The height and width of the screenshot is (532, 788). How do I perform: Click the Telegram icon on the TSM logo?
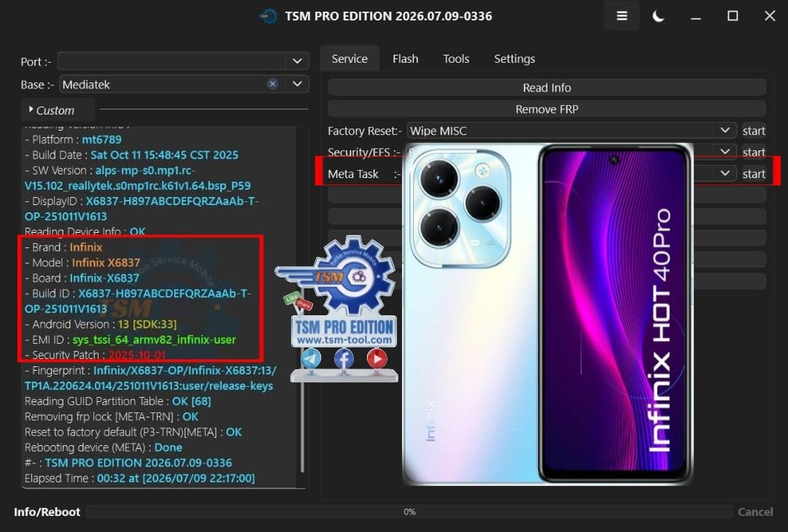tap(311, 358)
